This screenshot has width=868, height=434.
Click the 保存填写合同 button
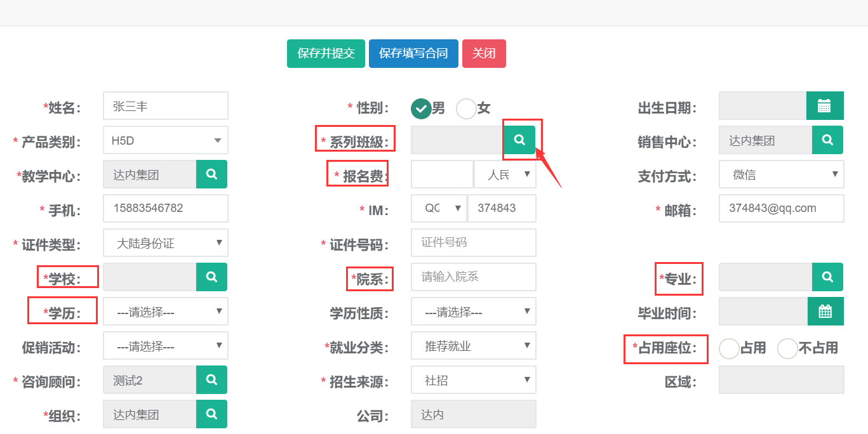click(x=413, y=53)
